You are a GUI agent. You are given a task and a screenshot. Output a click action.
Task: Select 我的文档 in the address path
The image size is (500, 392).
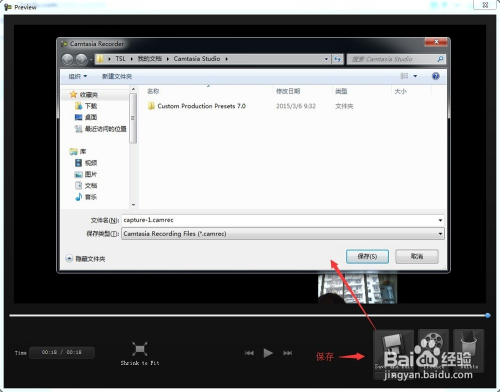point(149,59)
